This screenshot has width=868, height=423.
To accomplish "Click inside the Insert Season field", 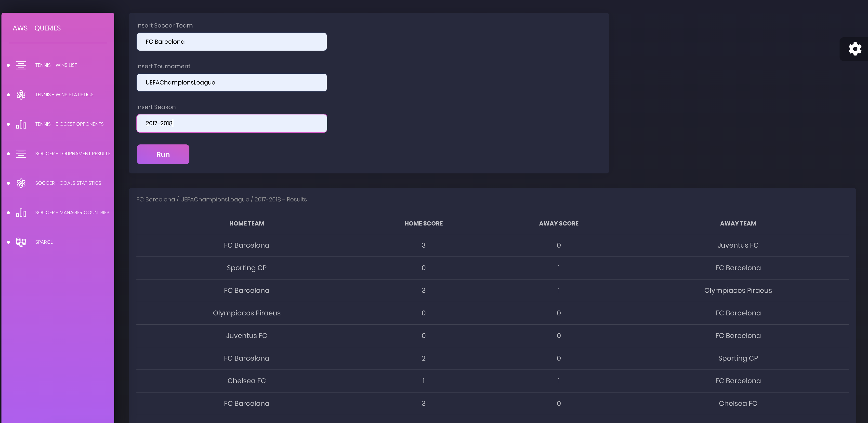I will pos(232,124).
